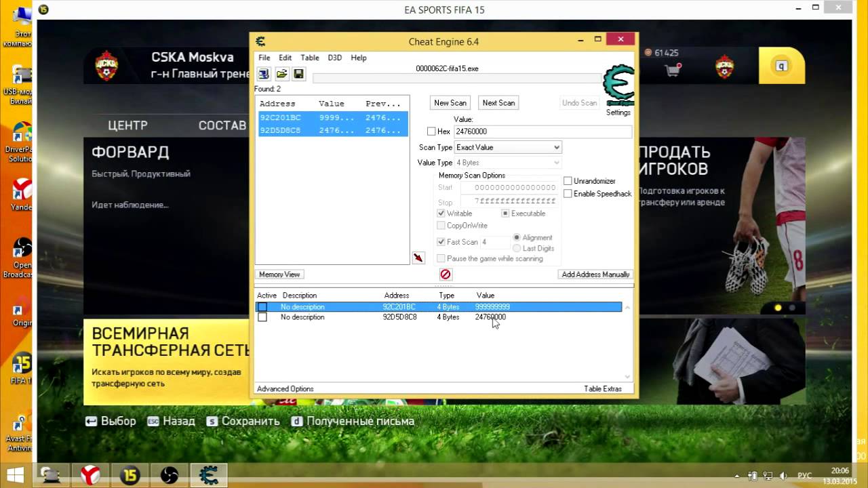Enable the Hex checkbox
This screenshot has height=488, width=868.
pos(431,131)
